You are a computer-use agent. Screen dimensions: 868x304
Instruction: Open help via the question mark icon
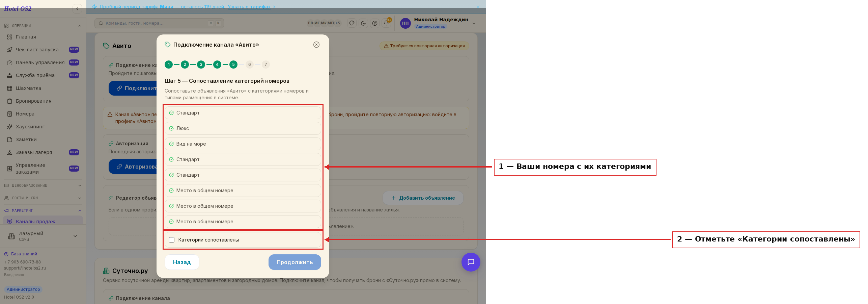pyautogui.click(x=375, y=23)
